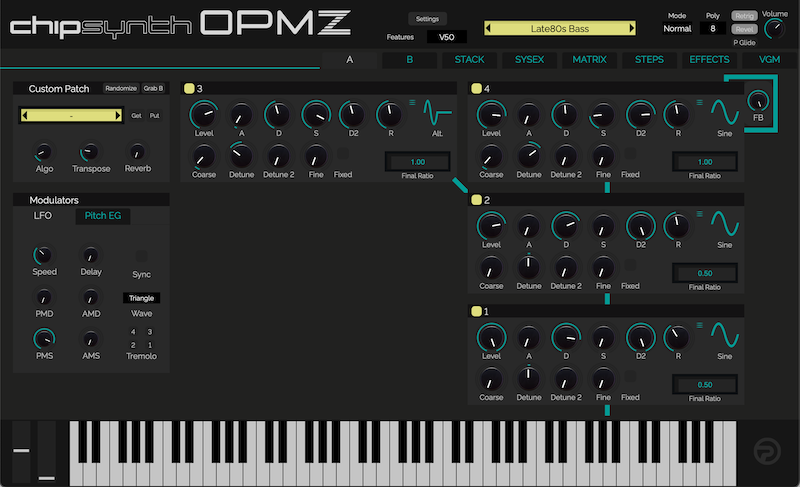The height and width of the screenshot is (487, 800).
Task: Click the pitch bend wheel slider
Action: pyautogui.click(x=21, y=451)
